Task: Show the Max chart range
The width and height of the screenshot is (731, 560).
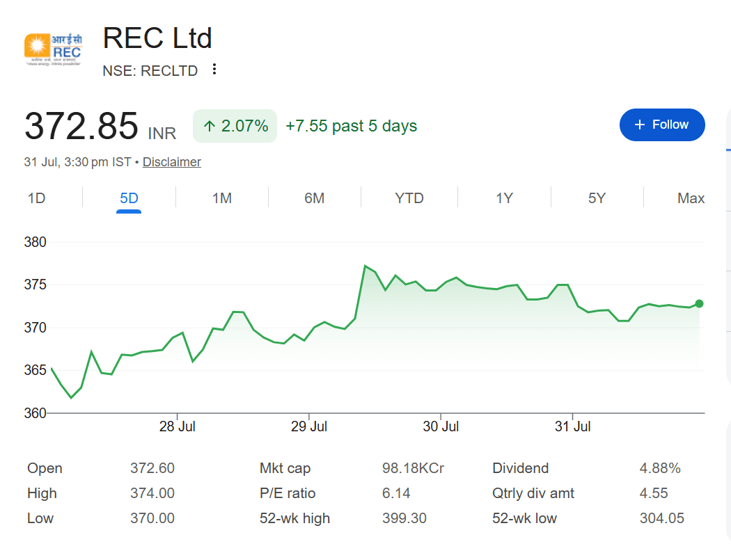Action: 691,198
